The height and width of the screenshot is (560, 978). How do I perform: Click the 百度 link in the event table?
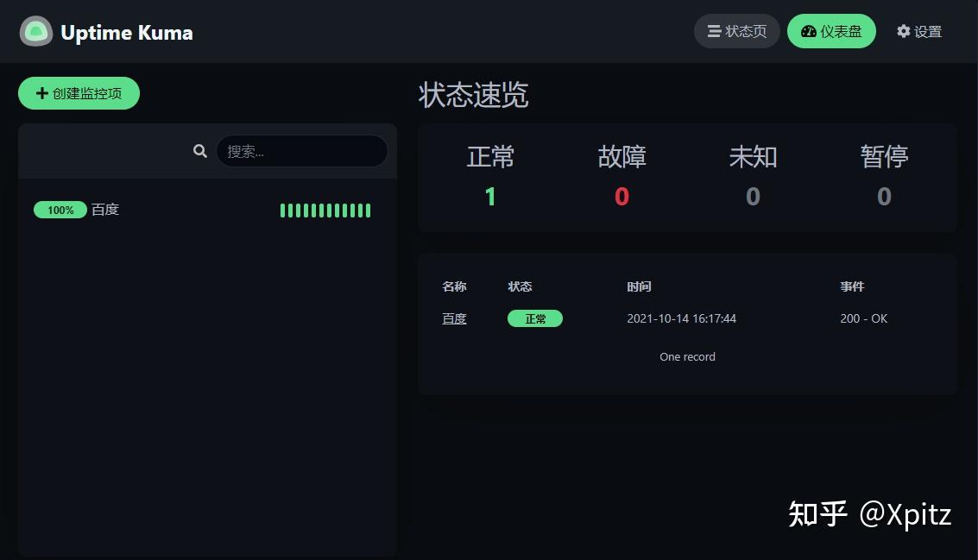click(454, 318)
